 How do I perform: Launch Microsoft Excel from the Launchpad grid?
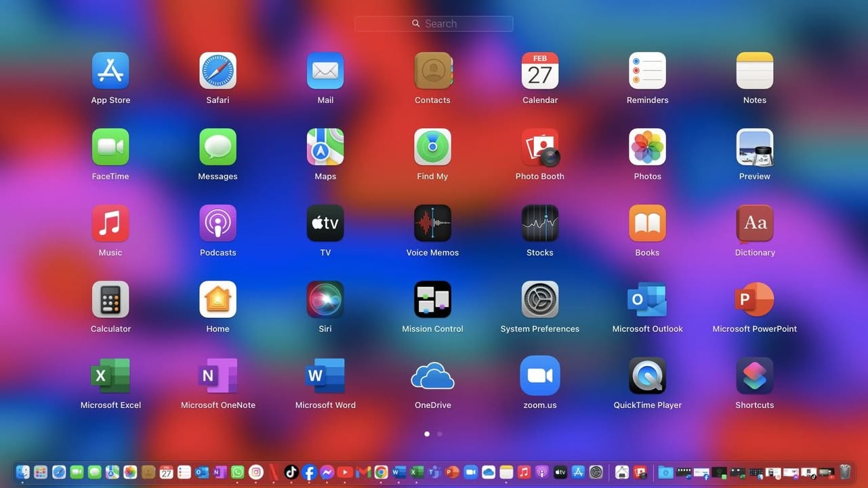(x=110, y=375)
